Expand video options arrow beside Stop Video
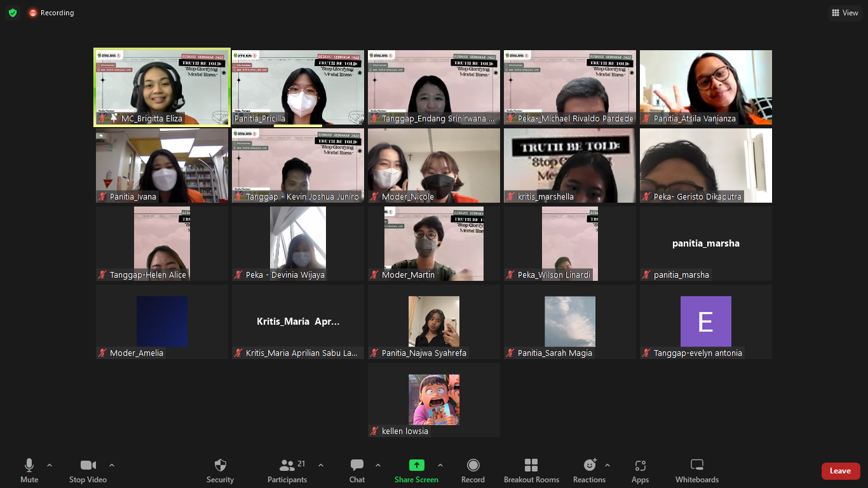This screenshot has height=488, width=868. click(112, 465)
